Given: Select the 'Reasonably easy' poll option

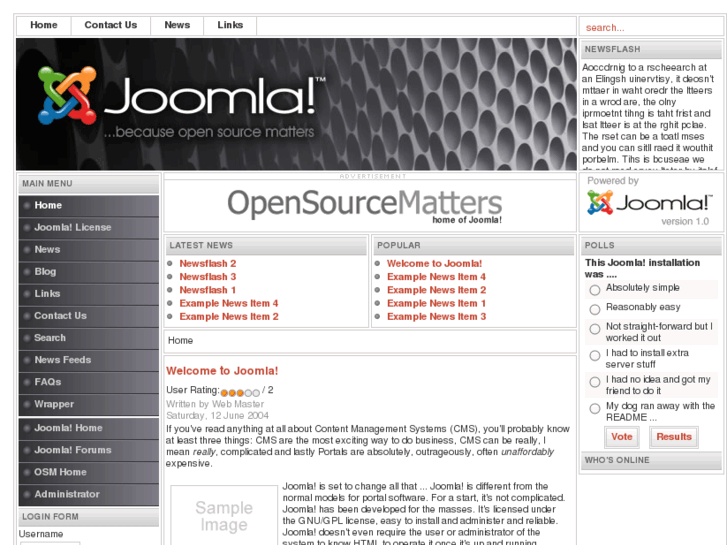Looking at the screenshot, I should [x=595, y=309].
